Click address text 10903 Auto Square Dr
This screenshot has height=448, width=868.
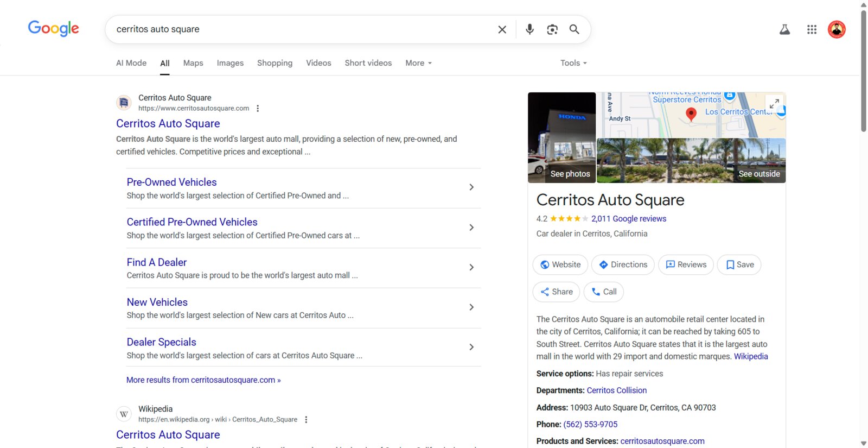pyautogui.click(x=643, y=408)
